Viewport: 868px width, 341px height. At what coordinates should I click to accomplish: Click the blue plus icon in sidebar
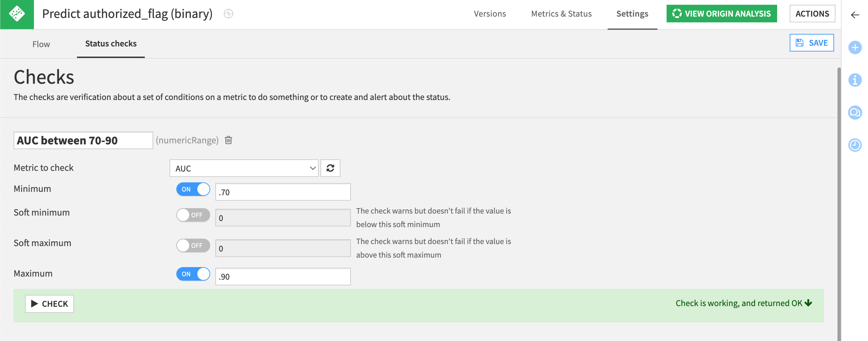coord(855,47)
